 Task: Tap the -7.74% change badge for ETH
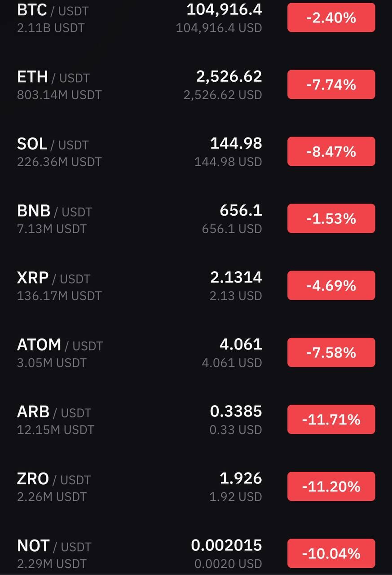pos(331,84)
